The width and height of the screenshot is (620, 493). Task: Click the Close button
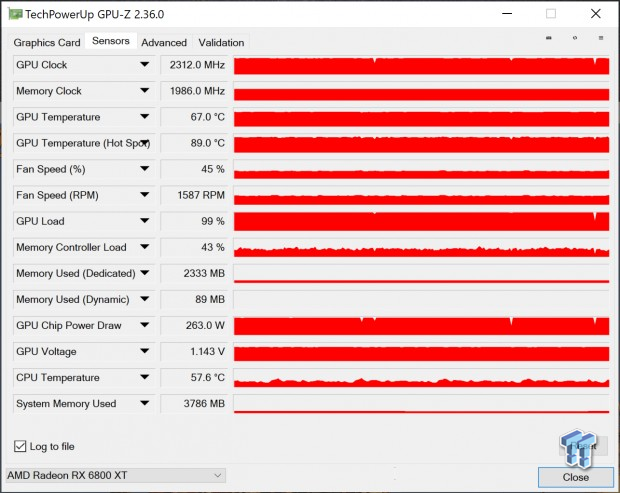pyautogui.click(x=576, y=477)
